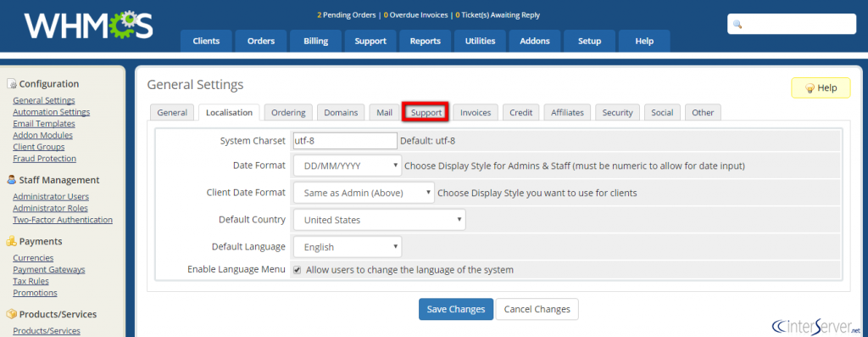Switch to the Invoices tab
The width and height of the screenshot is (868, 337).
[476, 113]
